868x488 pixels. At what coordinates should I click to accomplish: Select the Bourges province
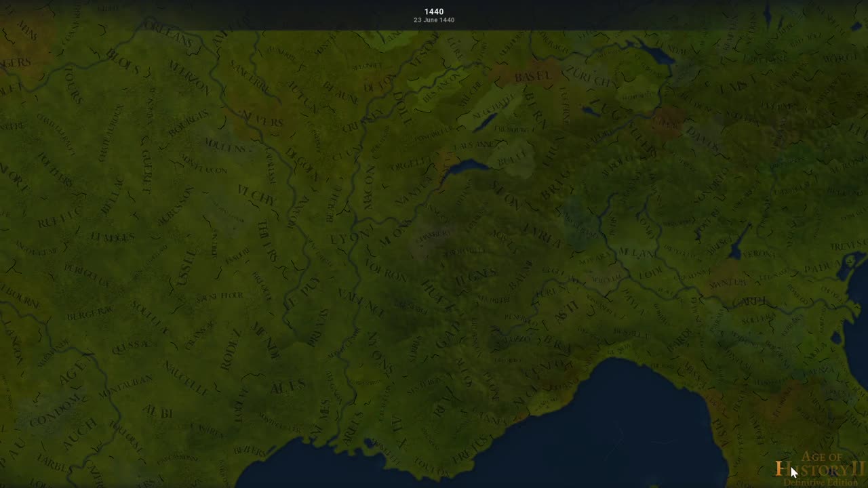pos(189,121)
